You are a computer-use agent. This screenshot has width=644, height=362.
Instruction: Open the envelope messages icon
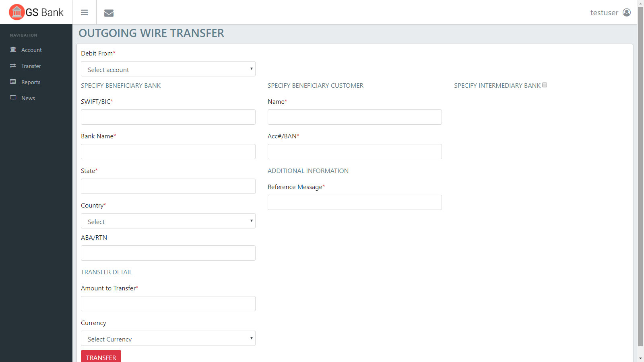[109, 13]
